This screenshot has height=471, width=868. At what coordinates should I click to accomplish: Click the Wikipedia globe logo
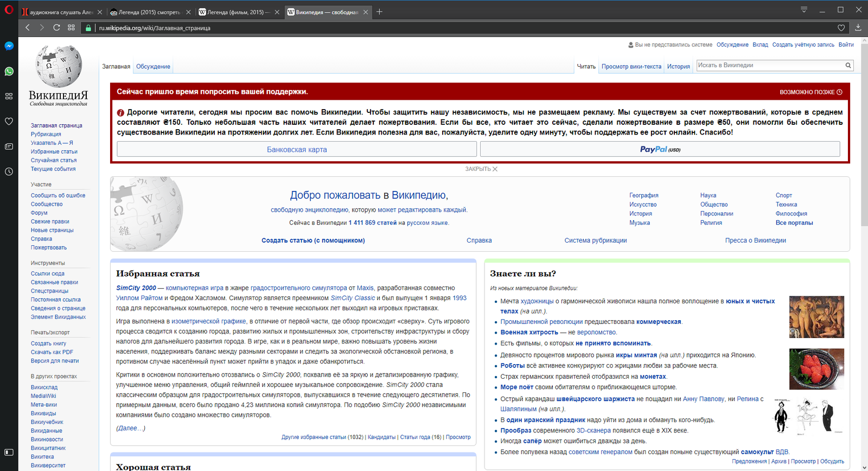tap(59, 66)
